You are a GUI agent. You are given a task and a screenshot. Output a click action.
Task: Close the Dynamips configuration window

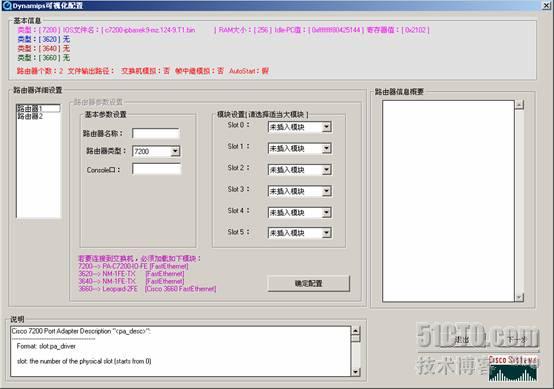click(x=546, y=6)
